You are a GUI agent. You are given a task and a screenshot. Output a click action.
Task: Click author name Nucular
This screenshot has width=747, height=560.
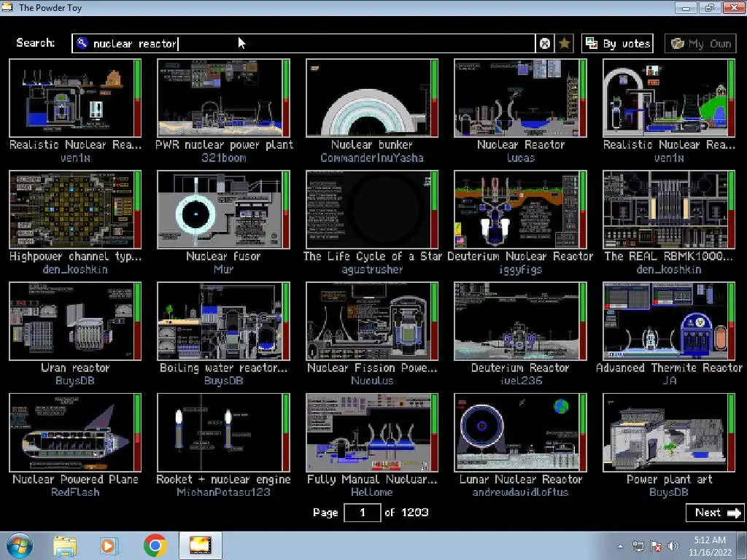[x=372, y=381]
